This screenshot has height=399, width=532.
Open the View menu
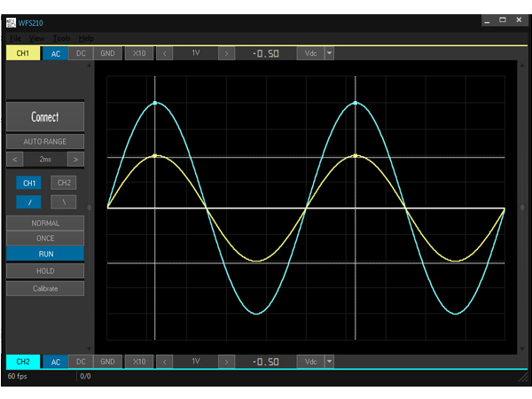pyautogui.click(x=36, y=38)
